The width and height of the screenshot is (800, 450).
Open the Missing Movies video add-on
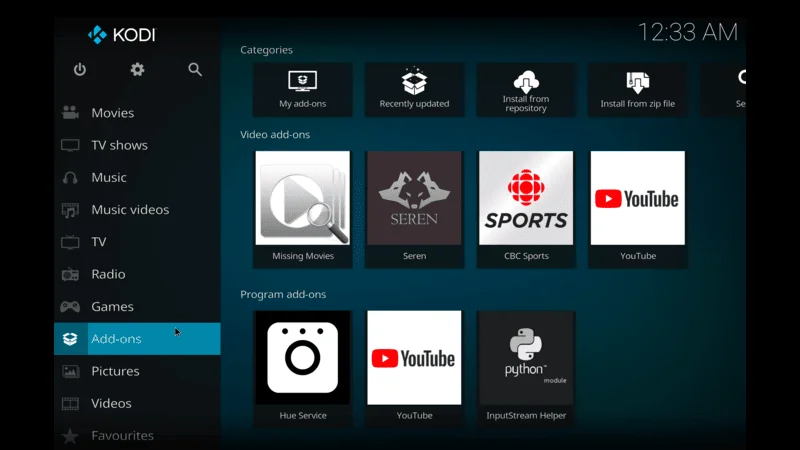[303, 209]
